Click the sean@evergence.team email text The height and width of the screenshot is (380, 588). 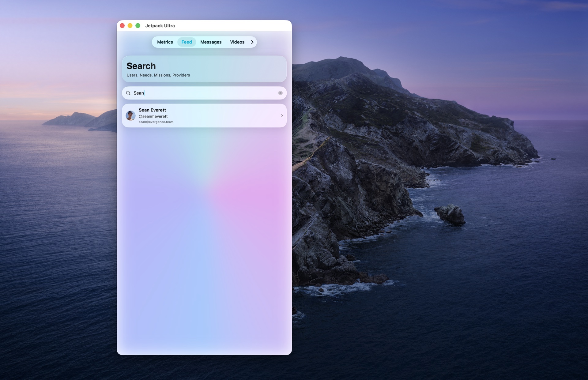tap(156, 122)
